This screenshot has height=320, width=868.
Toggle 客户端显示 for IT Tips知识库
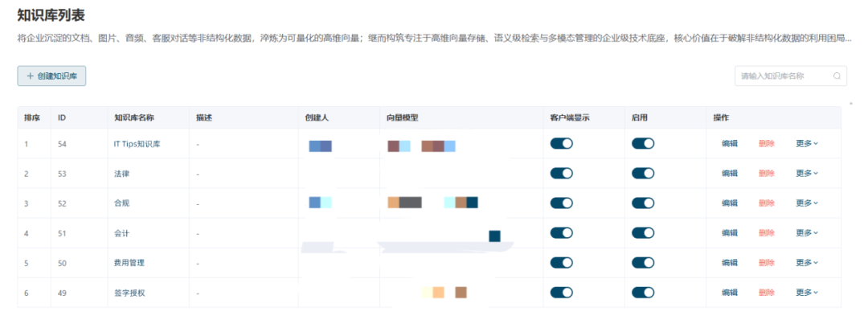pos(561,143)
